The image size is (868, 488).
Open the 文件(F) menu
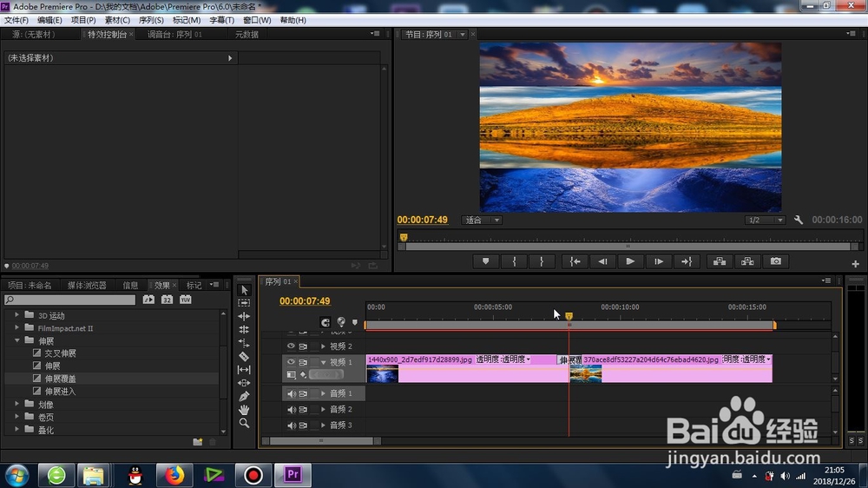tap(16, 20)
